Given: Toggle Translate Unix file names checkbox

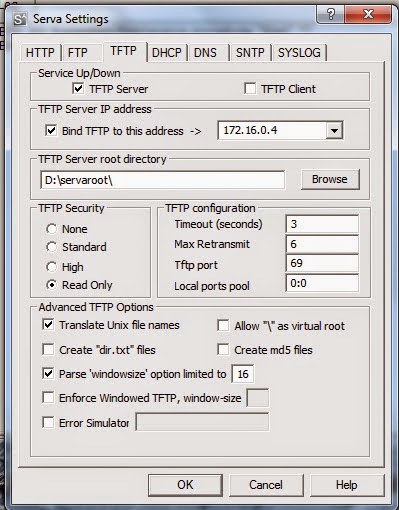Looking at the screenshot, I should [x=48, y=325].
